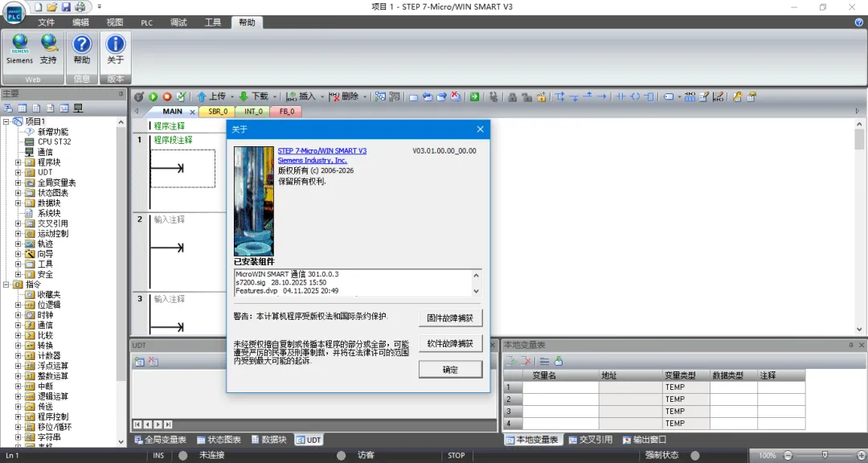Open the 视图 ribbon tab
The image size is (868, 463).
115,23
